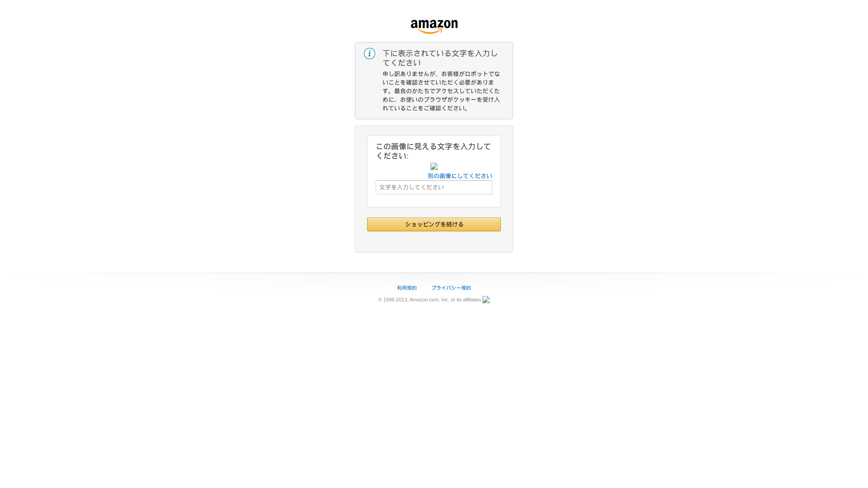Click the Amazon logo at top

(434, 27)
